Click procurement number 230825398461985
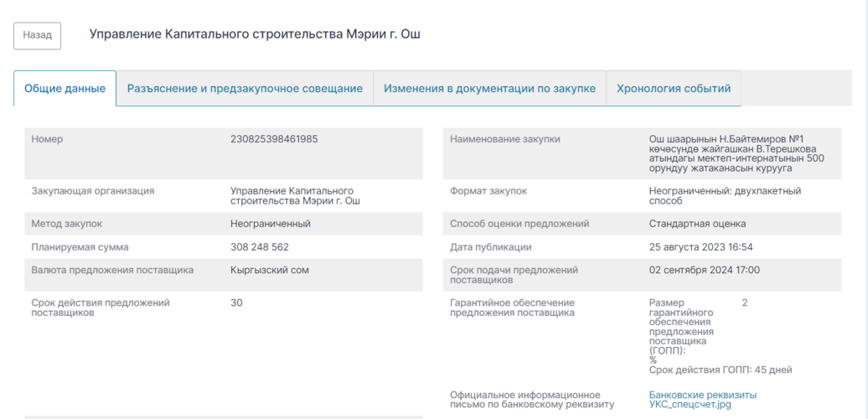 (x=274, y=139)
